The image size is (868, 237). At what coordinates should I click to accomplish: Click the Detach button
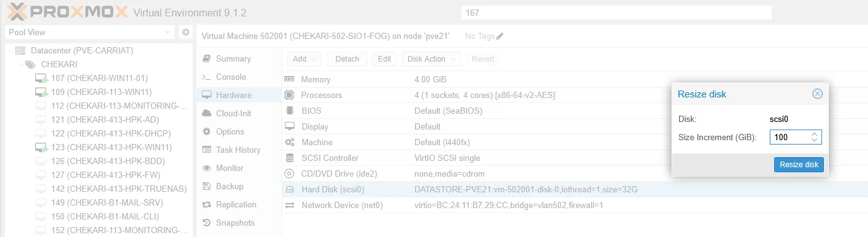point(347,59)
